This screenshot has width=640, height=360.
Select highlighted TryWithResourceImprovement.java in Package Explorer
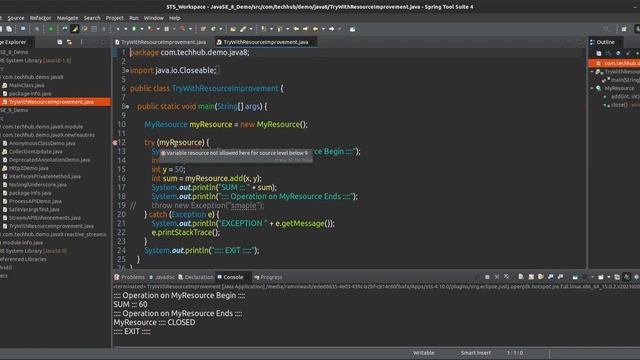click(51, 102)
